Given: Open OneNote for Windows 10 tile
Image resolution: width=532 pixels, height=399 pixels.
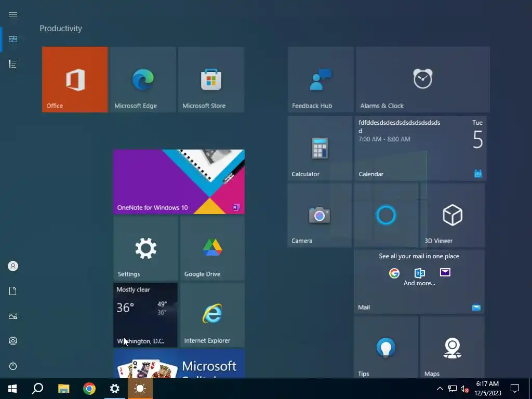Looking at the screenshot, I should click(x=179, y=181).
